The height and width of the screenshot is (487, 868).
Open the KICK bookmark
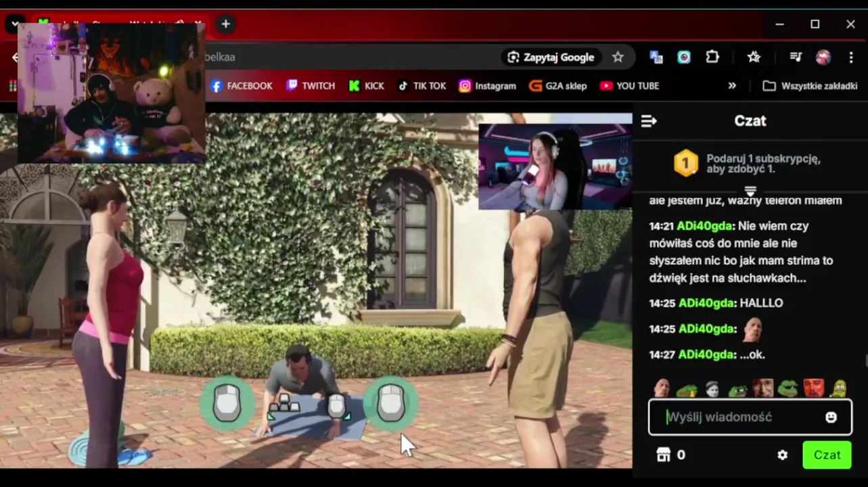[367, 86]
